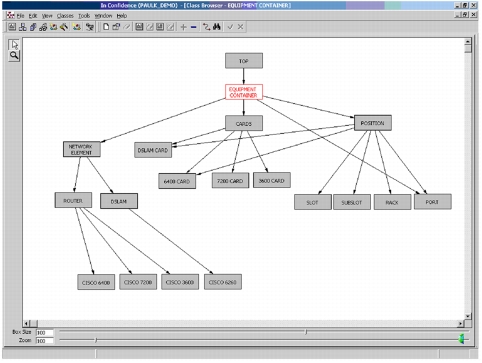Click the vertical scrollbar down arrow
482x363 pixels.
coord(468,316)
